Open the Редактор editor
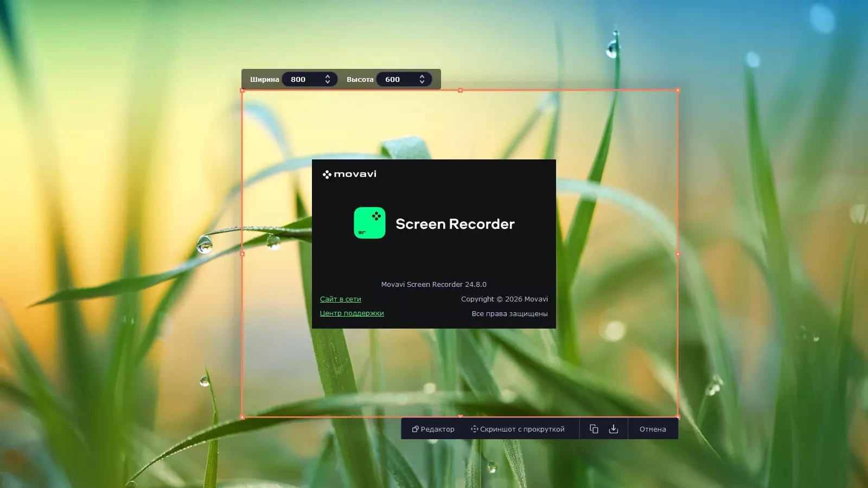This screenshot has width=868, height=488. click(433, 429)
